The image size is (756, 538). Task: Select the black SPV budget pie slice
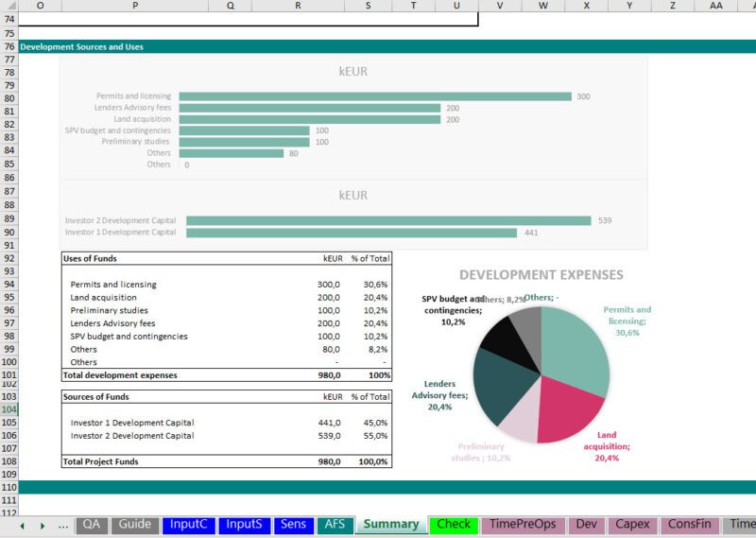507,342
